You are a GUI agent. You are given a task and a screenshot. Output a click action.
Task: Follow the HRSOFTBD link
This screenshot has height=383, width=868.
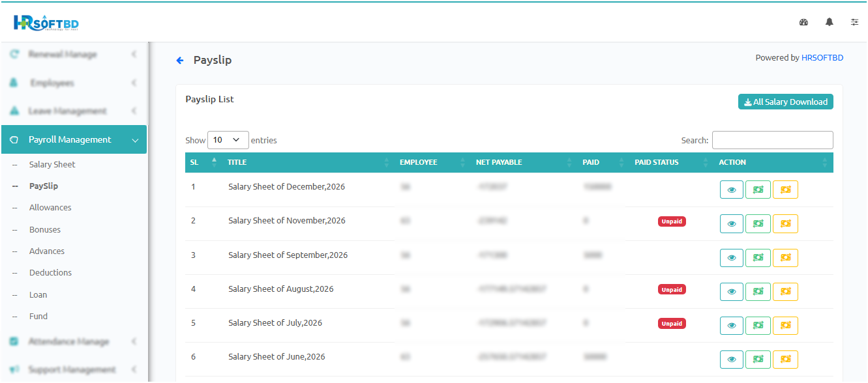point(822,58)
